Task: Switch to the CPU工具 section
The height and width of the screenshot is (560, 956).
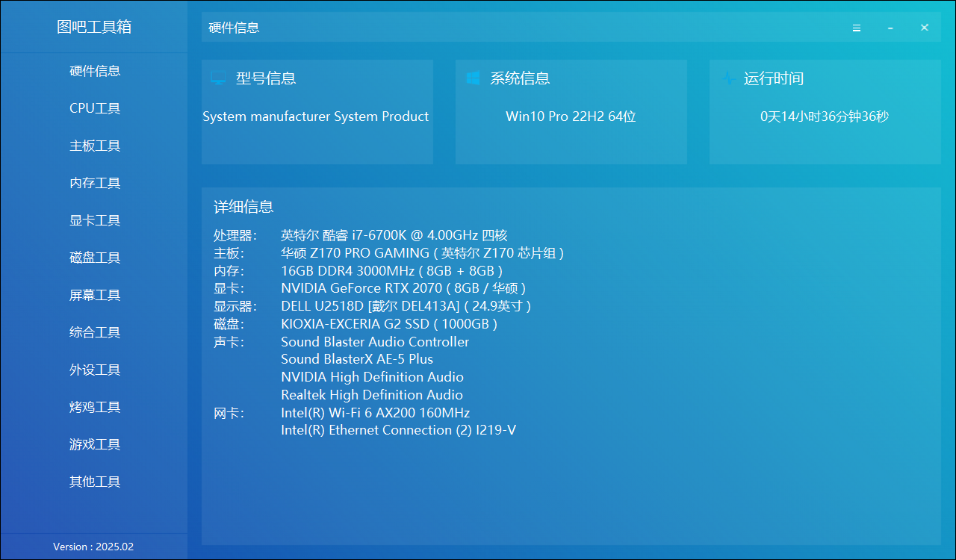Action: [x=94, y=108]
